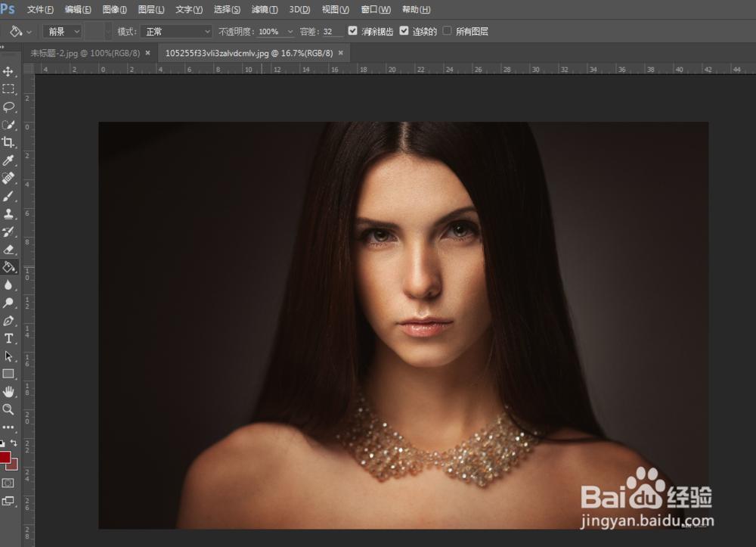Toggle Quick Mask mode
The width and height of the screenshot is (756, 547).
(8, 483)
